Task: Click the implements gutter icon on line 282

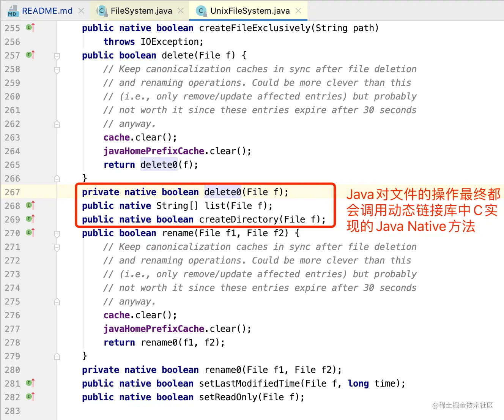Action: (30, 396)
